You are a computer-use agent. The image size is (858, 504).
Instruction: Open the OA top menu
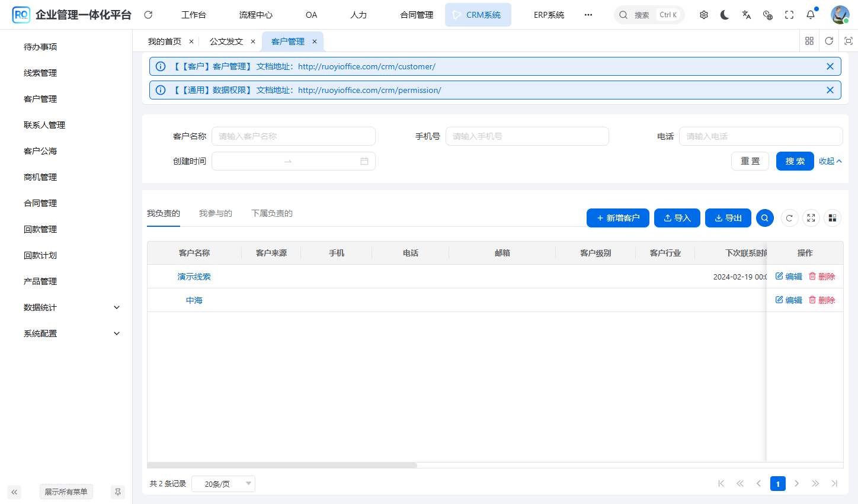coord(312,15)
